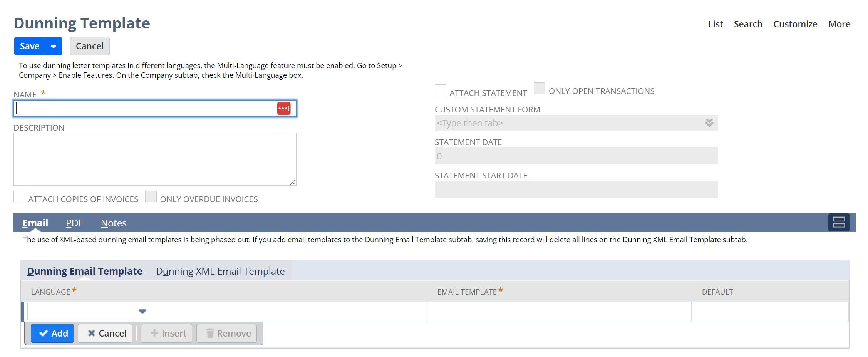868x357 pixels.
Task: Click the trash Remove icon in the sublist
Action: click(x=210, y=333)
